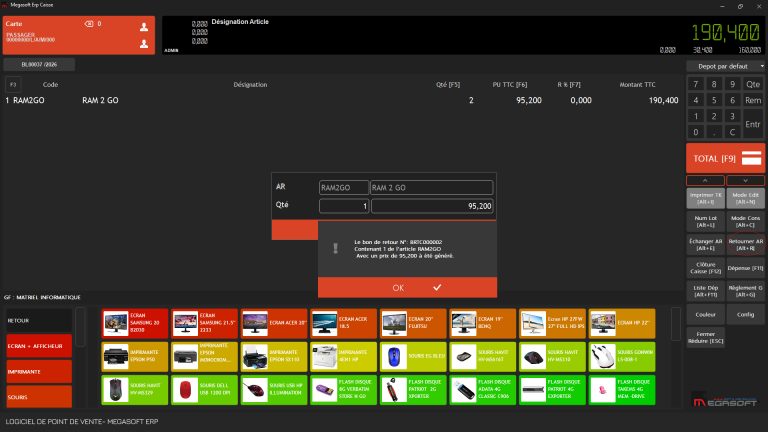This screenshot has width=768, height=432.
Task: Switch to IMPRIMANTE category
Action: pyautogui.click(x=39, y=371)
